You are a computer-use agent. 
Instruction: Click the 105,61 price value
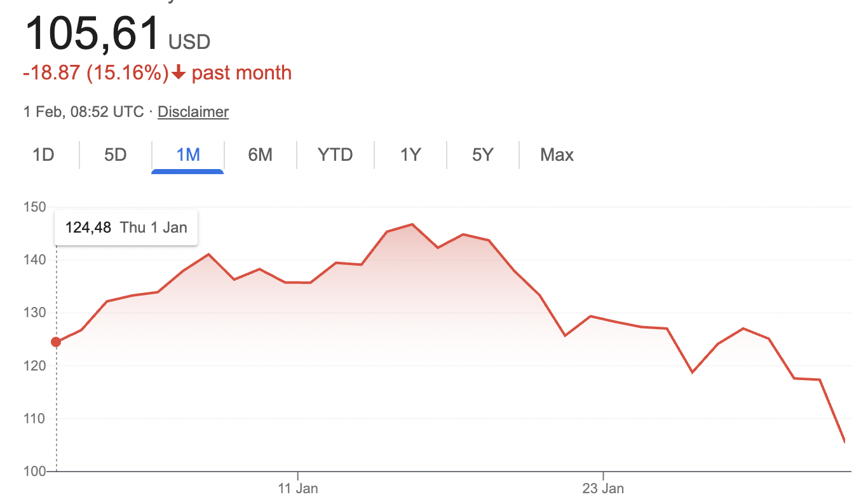pos(92,33)
